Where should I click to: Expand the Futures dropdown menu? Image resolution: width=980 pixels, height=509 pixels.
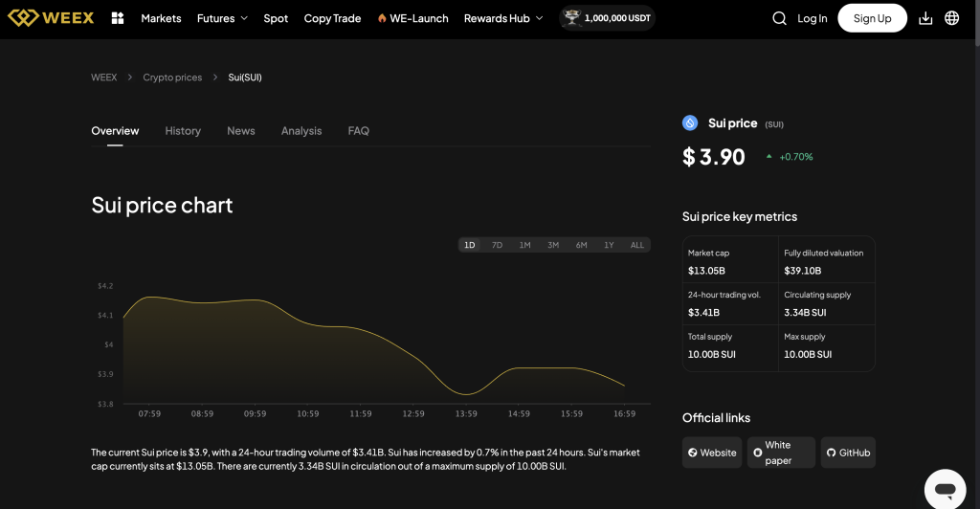coord(222,18)
